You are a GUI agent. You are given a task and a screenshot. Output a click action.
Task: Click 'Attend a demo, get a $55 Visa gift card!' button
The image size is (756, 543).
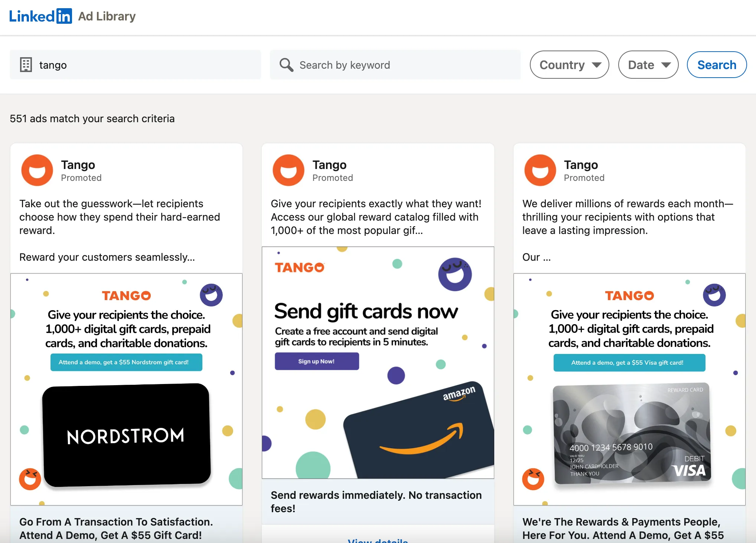[629, 362]
